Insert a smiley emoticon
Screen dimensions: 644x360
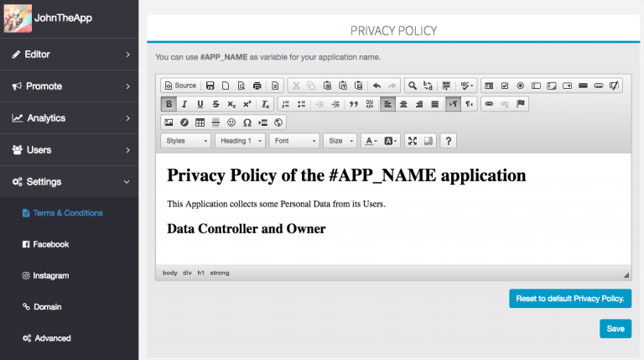coord(231,123)
